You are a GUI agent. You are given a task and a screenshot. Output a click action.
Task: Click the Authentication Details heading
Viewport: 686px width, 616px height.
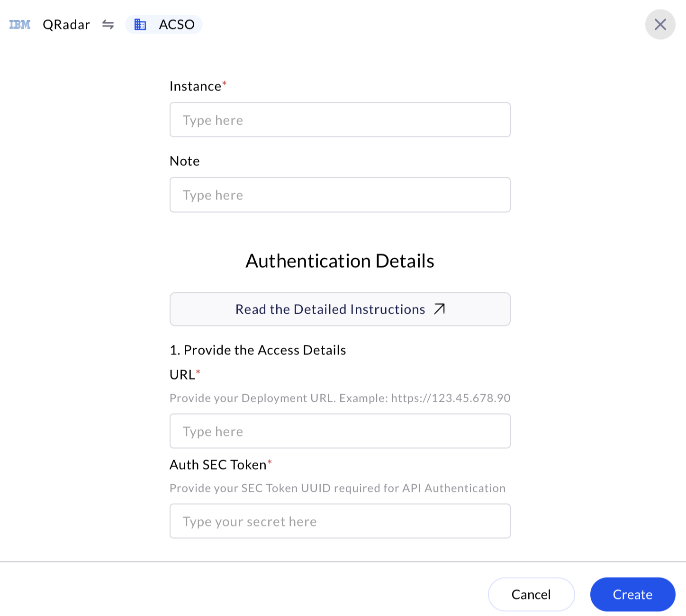click(x=340, y=261)
